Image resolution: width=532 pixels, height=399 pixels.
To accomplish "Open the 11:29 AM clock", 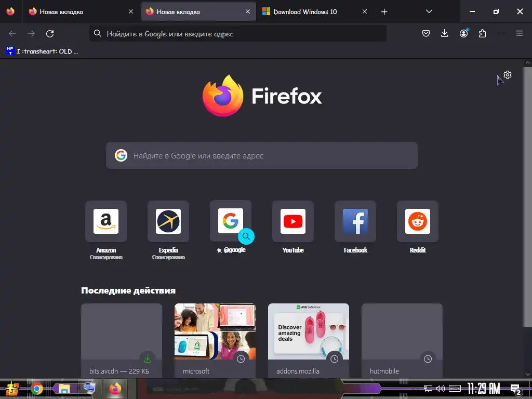I will point(484,389).
